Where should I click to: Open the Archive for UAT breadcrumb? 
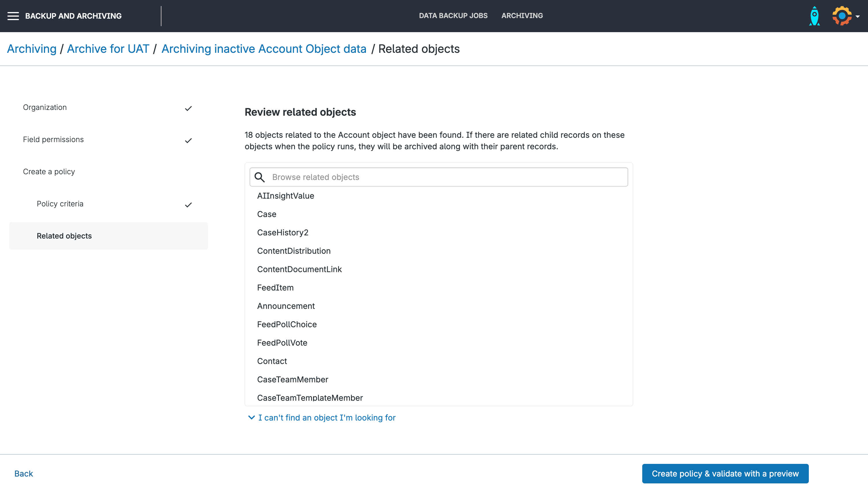coord(108,49)
